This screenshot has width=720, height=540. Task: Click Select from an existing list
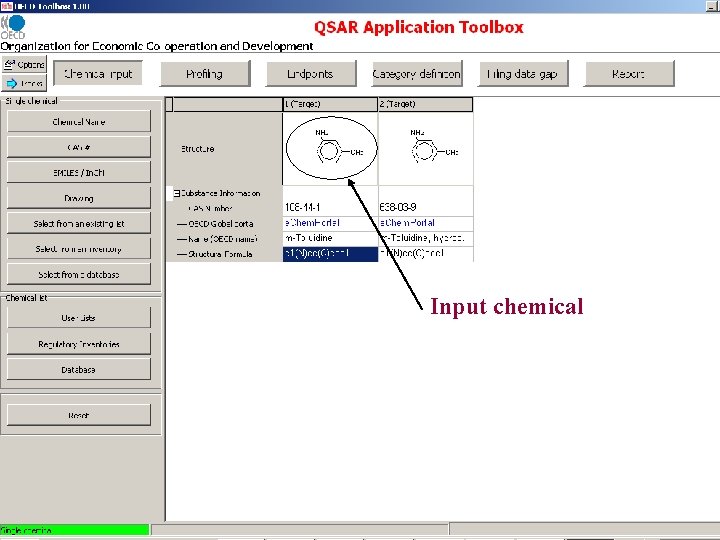pos(79,224)
